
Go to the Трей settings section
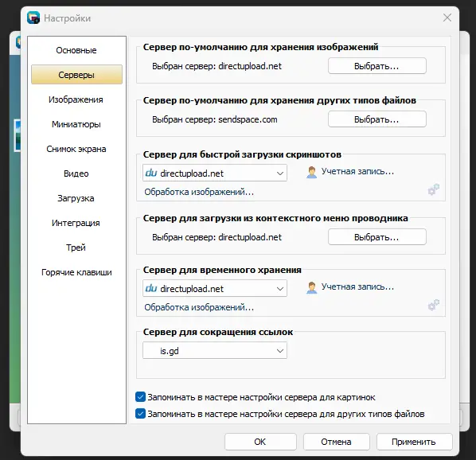(76, 248)
